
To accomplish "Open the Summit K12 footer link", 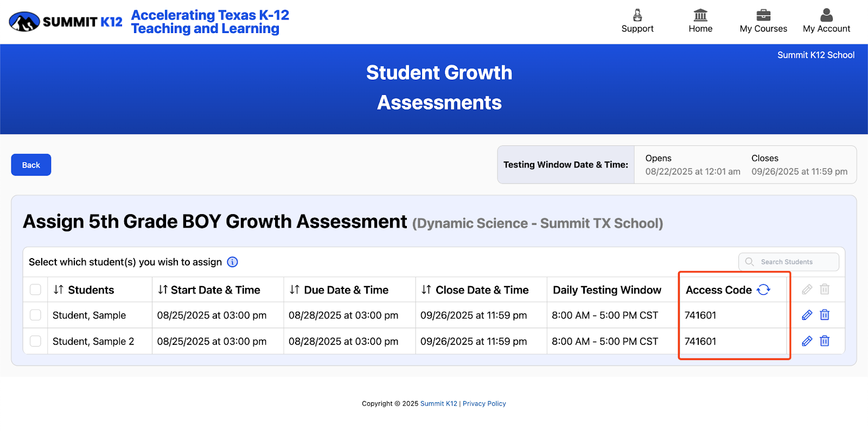I will point(439,403).
